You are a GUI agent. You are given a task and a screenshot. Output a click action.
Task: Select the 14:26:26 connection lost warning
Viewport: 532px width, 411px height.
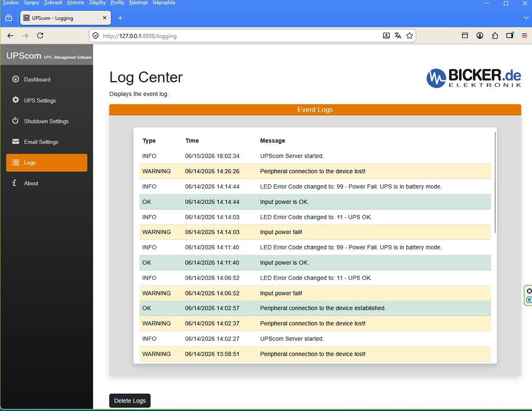[315, 171]
